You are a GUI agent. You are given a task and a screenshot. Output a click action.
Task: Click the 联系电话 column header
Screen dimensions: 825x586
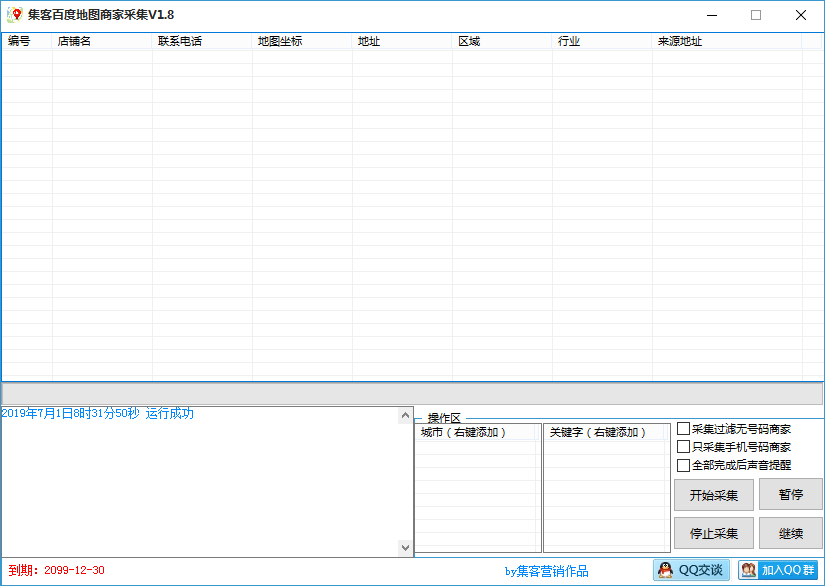point(202,41)
